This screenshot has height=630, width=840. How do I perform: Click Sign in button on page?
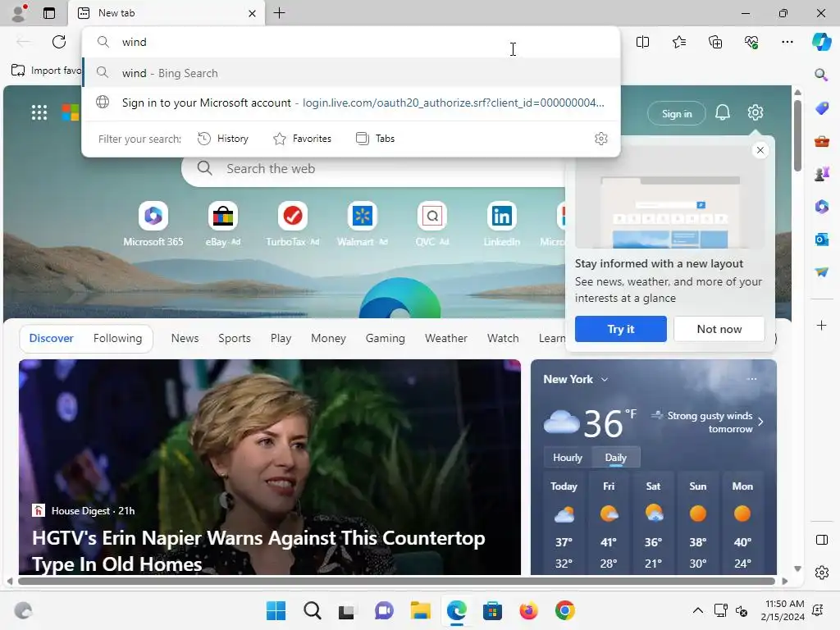pyautogui.click(x=676, y=113)
